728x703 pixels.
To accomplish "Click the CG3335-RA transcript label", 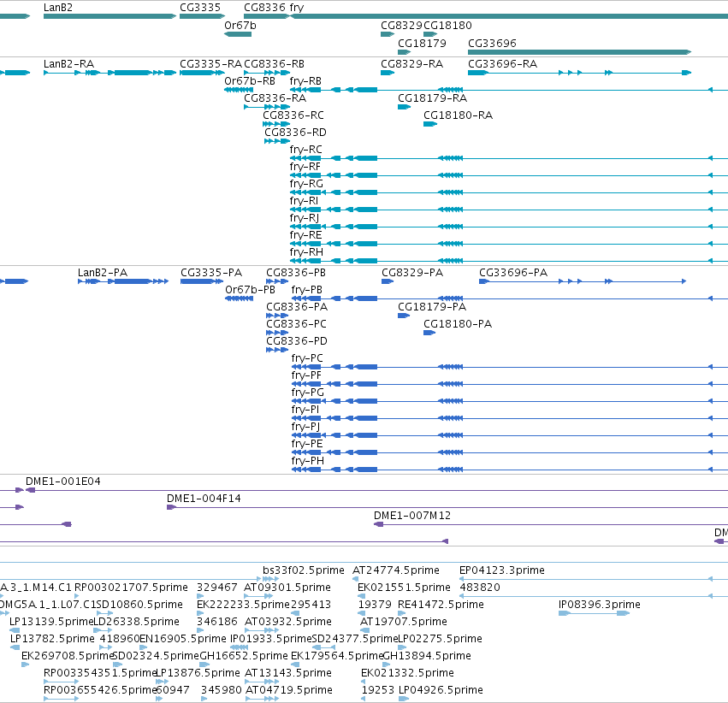I will coord(210,63).
